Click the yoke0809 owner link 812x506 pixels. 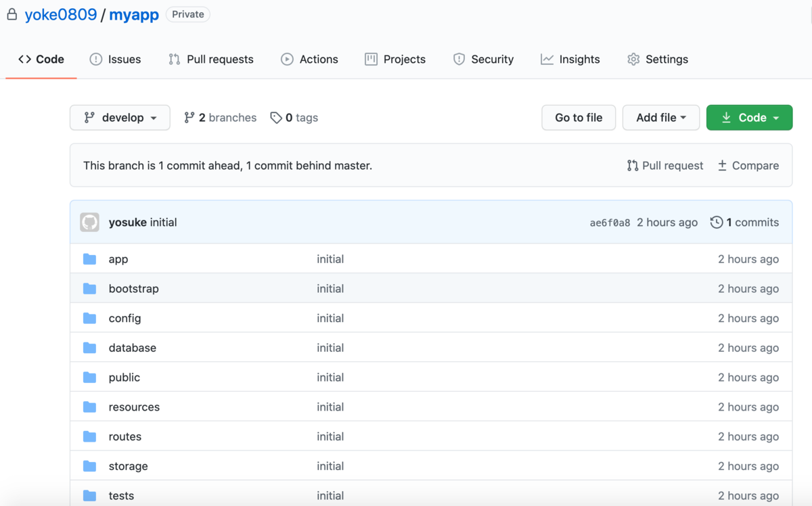pyautogui.click(x=61, y=15)
